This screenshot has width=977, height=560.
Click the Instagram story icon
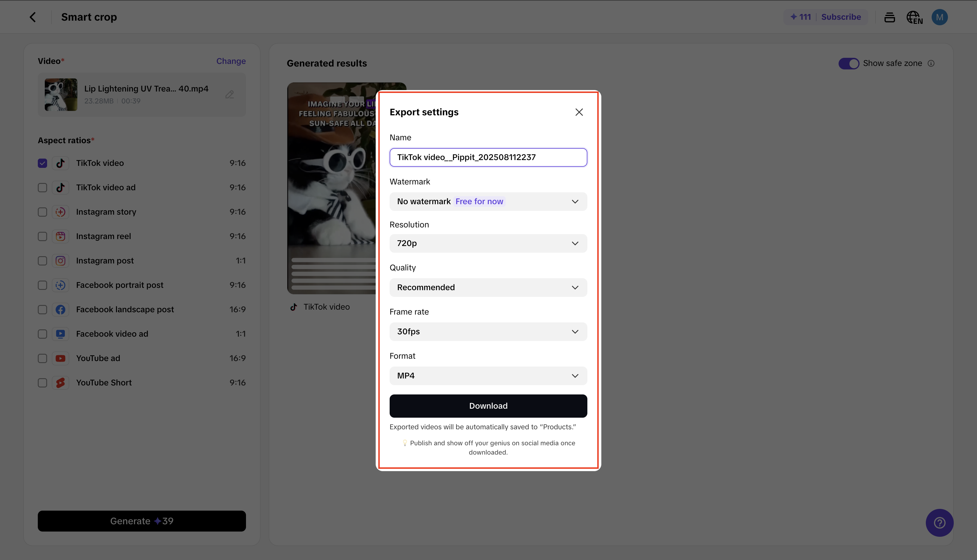point(60,212)
